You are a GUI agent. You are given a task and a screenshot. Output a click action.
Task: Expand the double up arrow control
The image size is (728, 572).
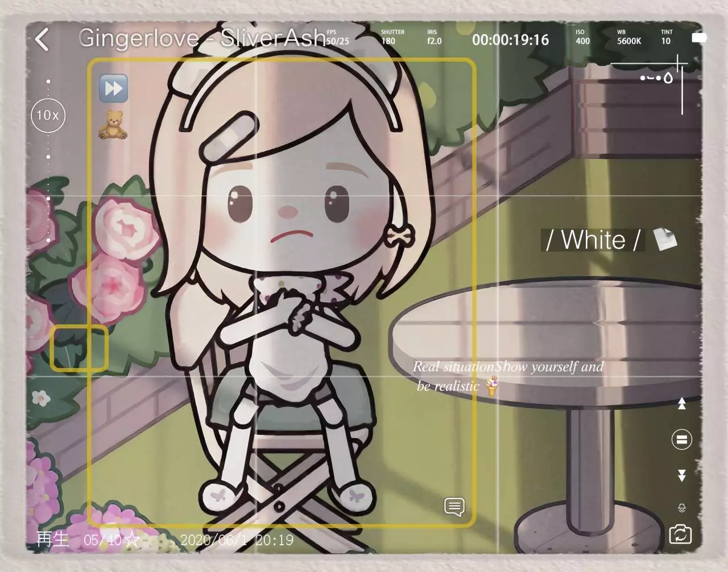681,404
